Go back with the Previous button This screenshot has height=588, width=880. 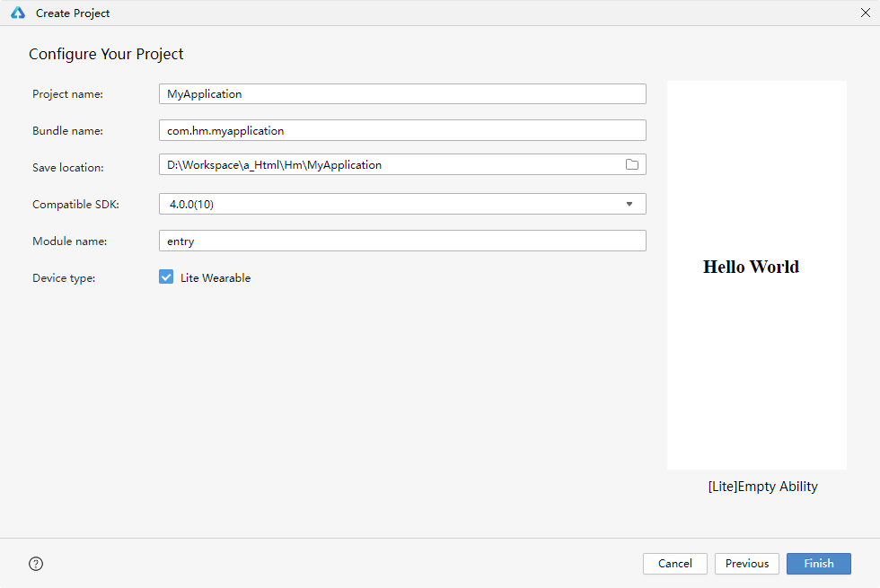pos(746,564)
